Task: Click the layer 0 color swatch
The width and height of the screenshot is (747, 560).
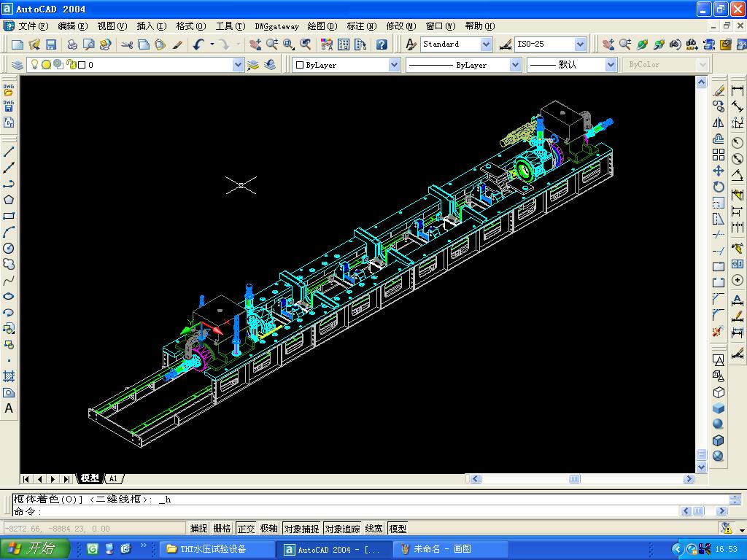Action: 82,65
